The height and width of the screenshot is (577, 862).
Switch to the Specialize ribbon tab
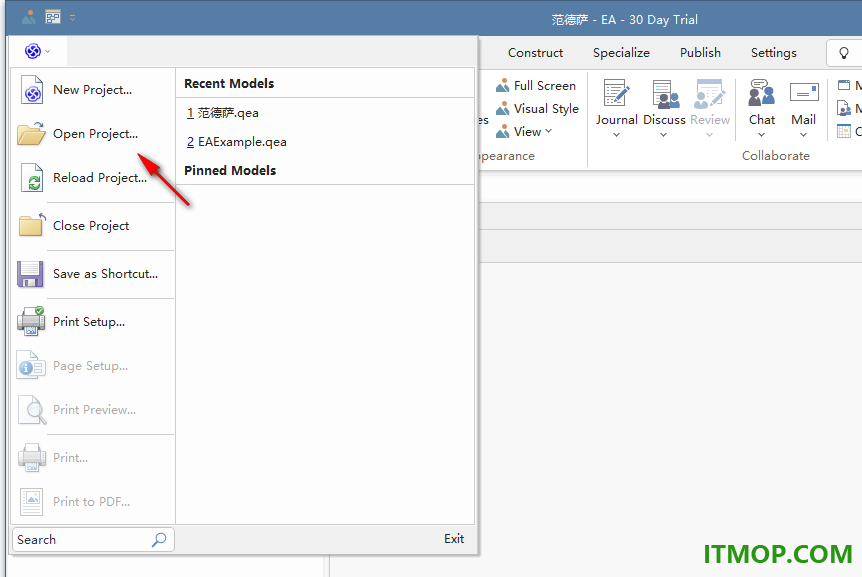point(621,53)
